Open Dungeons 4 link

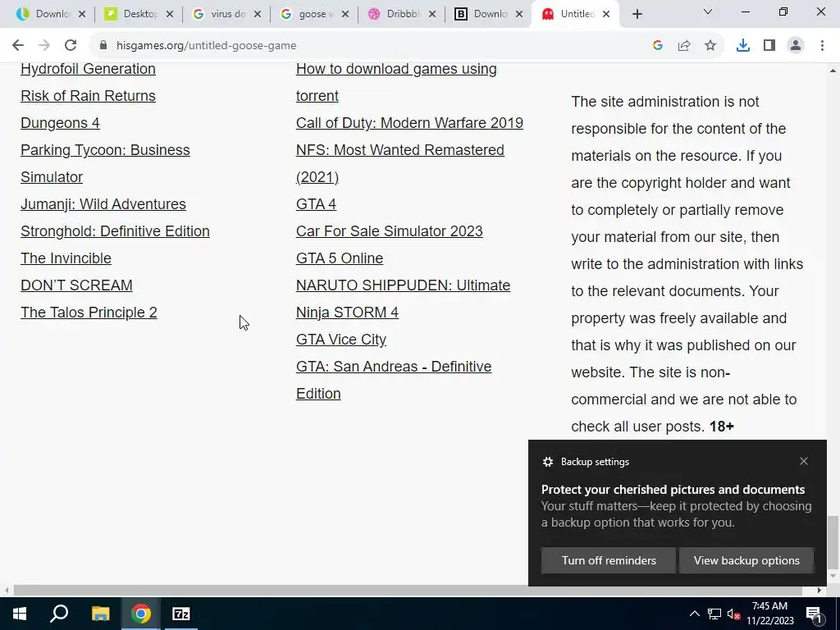coord(60,123)
